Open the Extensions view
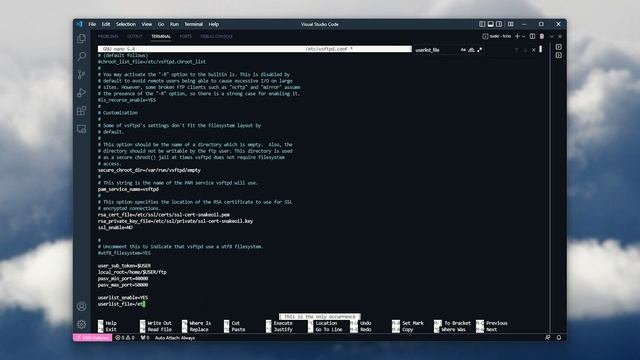640x360 pixels. [x=82, y=111]
